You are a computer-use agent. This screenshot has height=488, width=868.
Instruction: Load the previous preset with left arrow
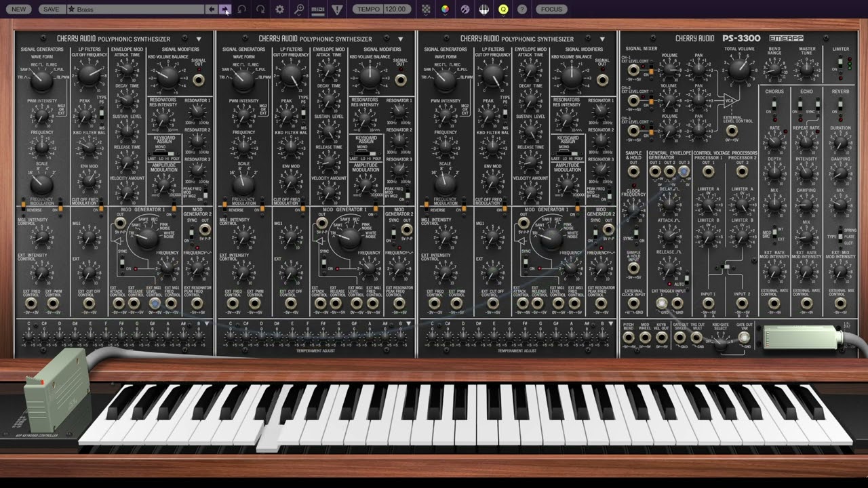(212, 9)
